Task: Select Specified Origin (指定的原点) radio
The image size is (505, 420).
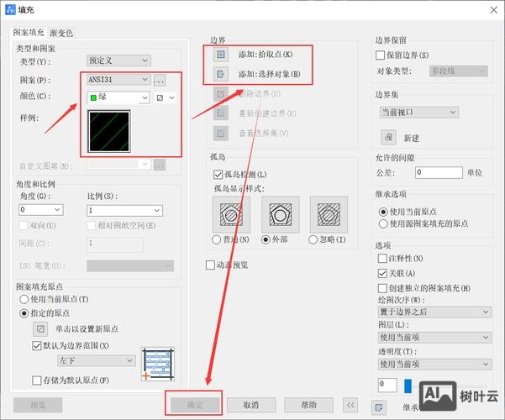Action: coord(24,313)
